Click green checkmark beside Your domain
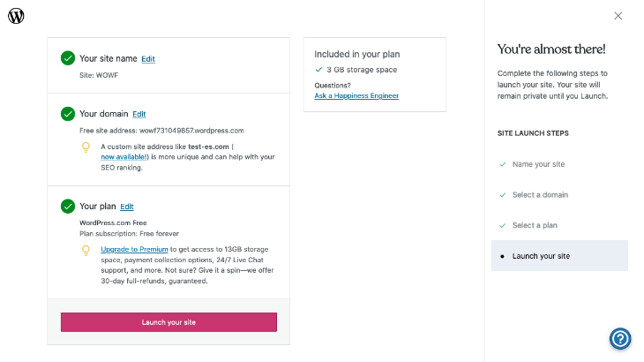644x362 pixels. 68,114
